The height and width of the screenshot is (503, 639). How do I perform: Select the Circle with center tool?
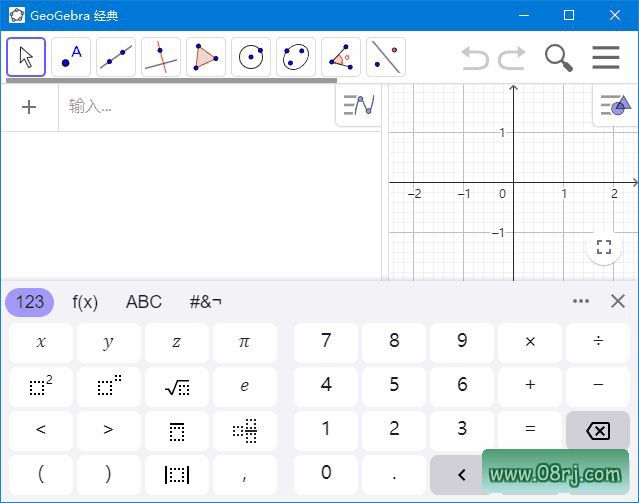point(251,57)
